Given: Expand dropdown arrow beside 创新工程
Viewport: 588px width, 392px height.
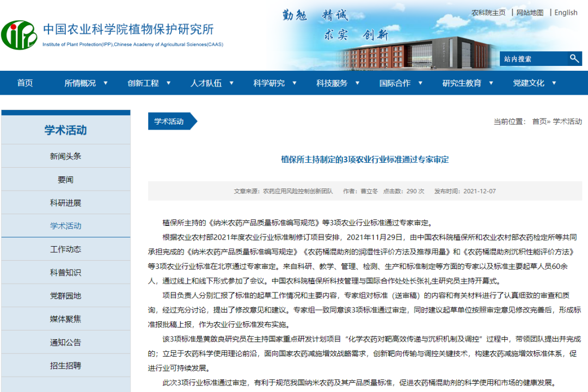Looking at the screenshot, I should pos(168,83).
